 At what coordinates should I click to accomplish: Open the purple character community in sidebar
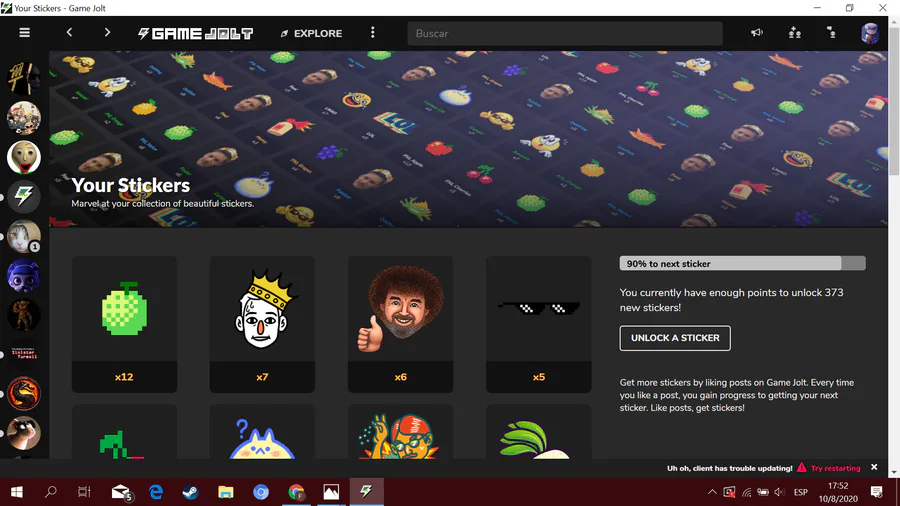[x=24, y=275]
